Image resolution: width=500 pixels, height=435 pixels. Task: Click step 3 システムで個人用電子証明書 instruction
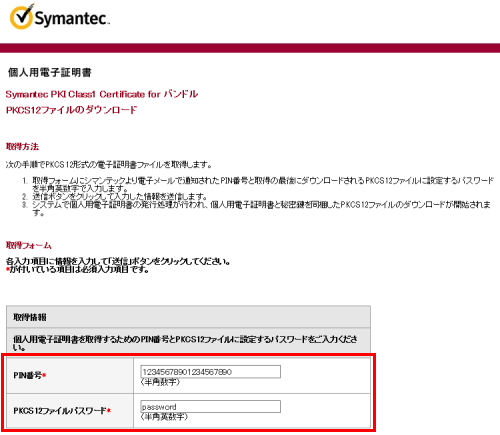[x=261, y=208]
